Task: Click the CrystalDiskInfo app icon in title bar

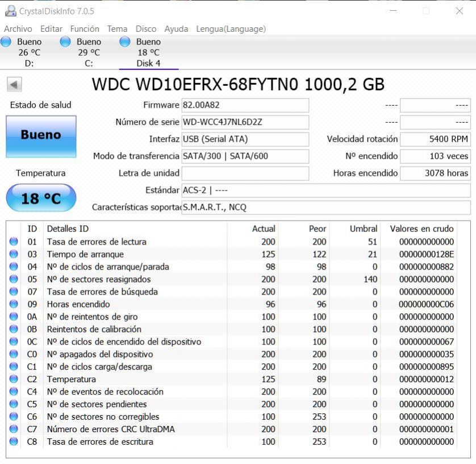Action: 11,11
